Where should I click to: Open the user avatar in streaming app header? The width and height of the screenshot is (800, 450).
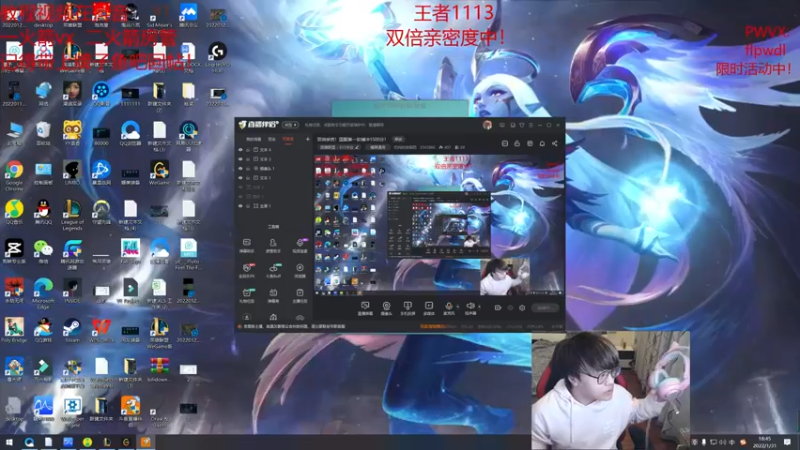487,125
